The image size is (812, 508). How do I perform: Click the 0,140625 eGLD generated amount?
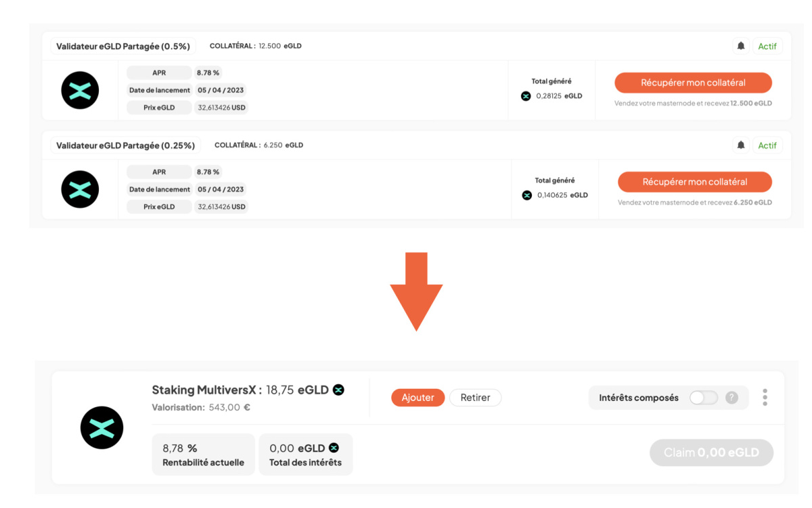pos(562,195)
